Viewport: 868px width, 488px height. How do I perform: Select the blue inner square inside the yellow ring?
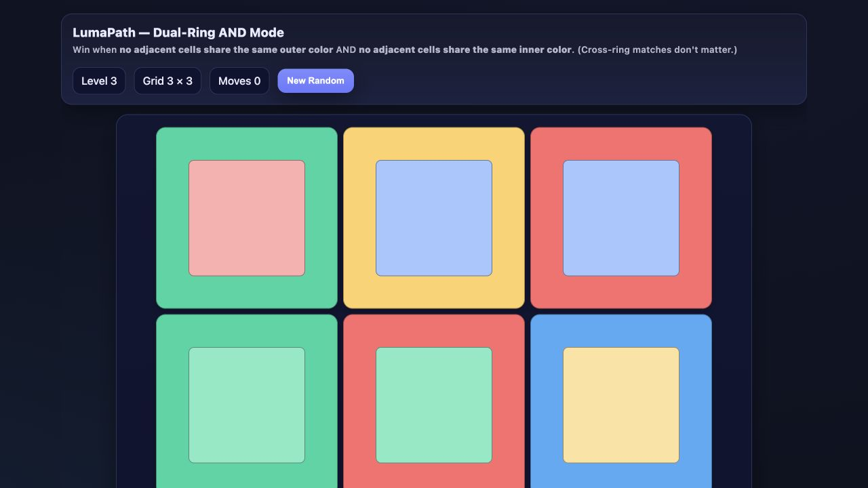pos(434,218)
